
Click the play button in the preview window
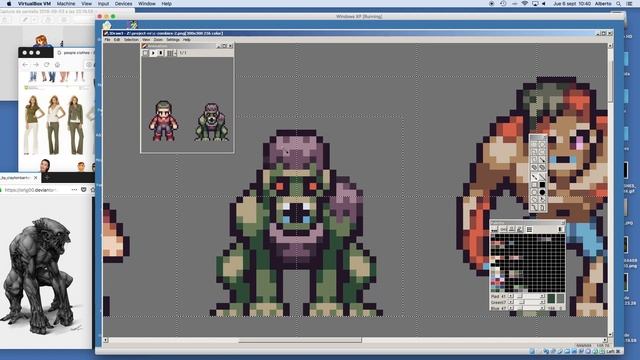click(x=153, y=53)
